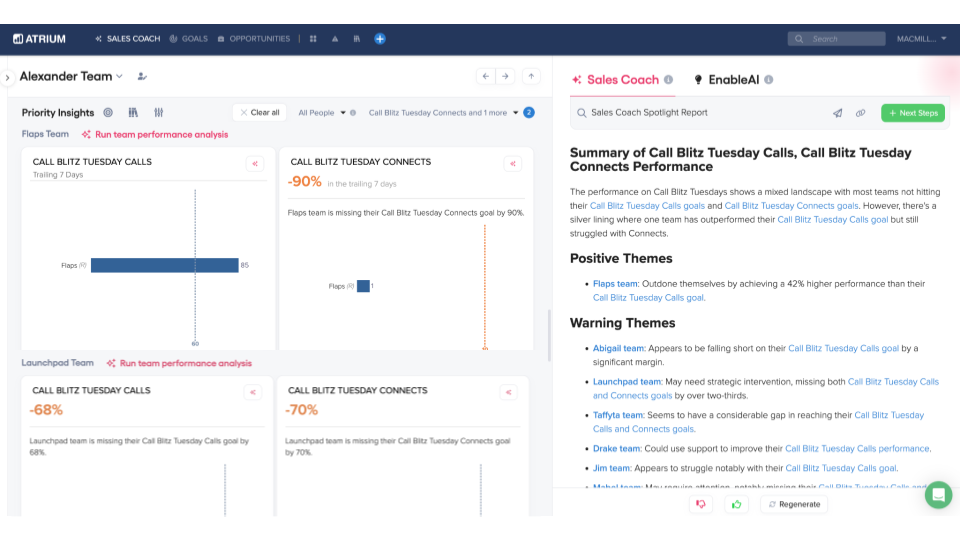This screenshot has width=960, height=540.
Task: Click the edit team person icon
Action: tap(142, 77)
